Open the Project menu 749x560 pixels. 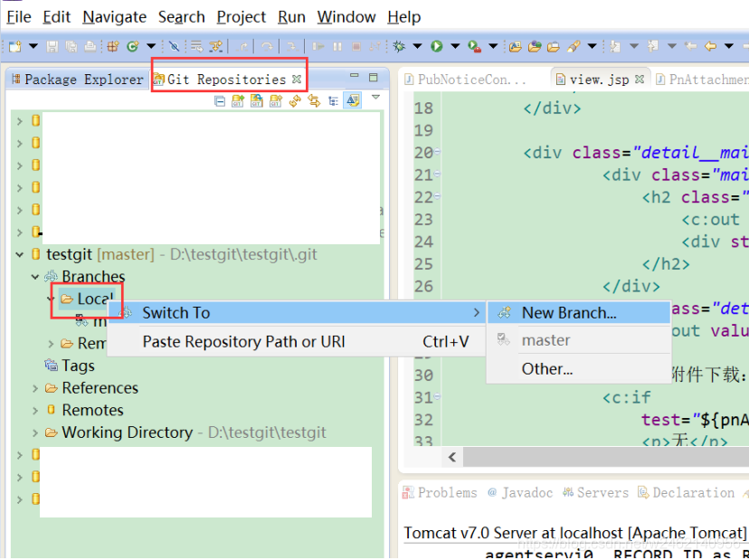pos(241,17)
